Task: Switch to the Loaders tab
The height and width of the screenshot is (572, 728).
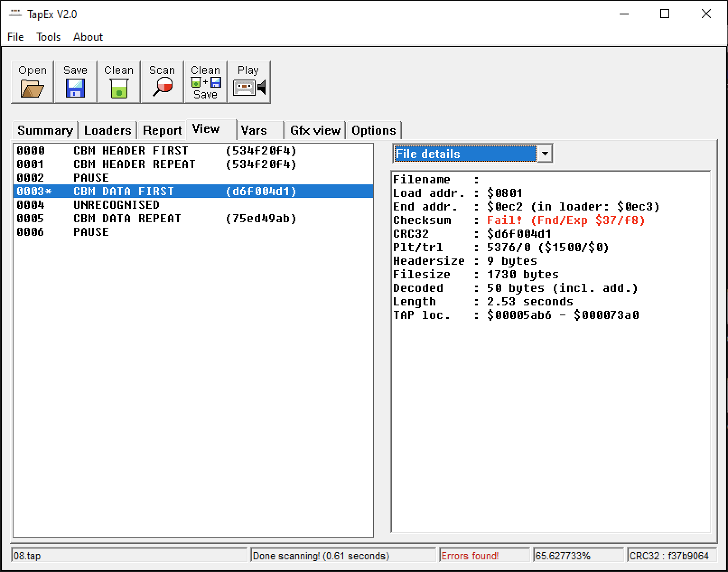Action: [x=107, y=131]
